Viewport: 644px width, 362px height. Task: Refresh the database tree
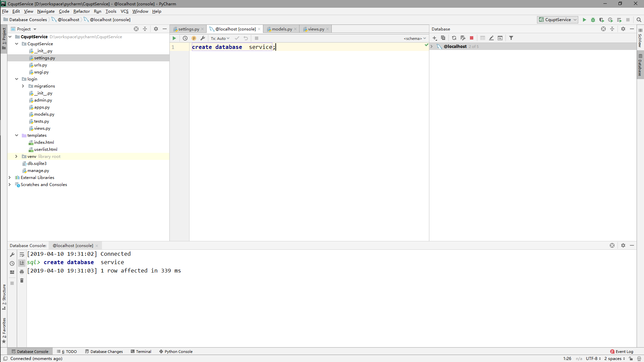454,38
